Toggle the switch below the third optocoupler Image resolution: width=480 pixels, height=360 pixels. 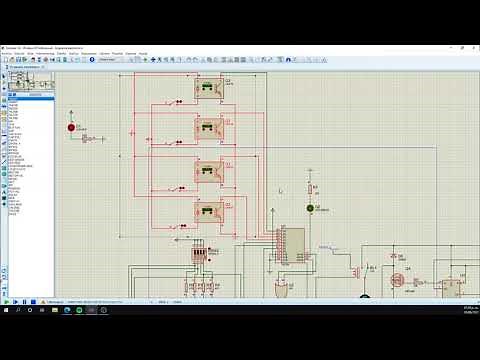(x=177, y=189)
